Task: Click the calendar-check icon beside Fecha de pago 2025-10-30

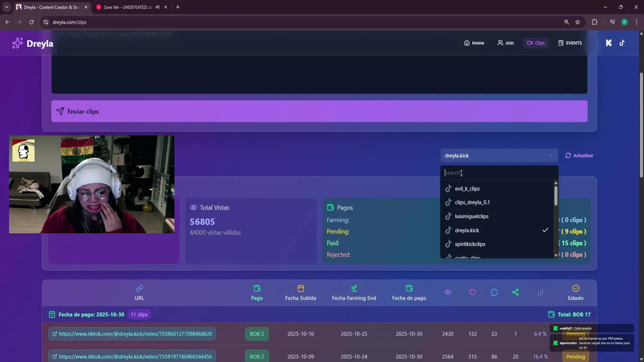Action: (52, 315)
